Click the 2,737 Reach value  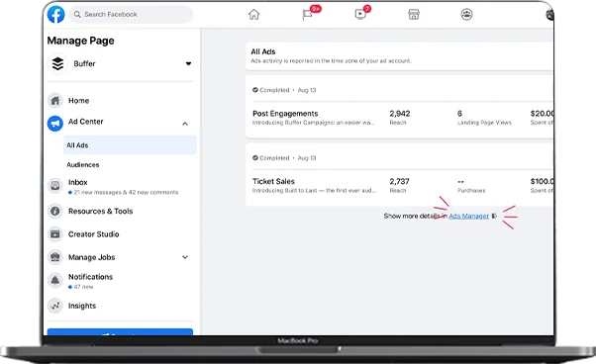pos(400,181)
